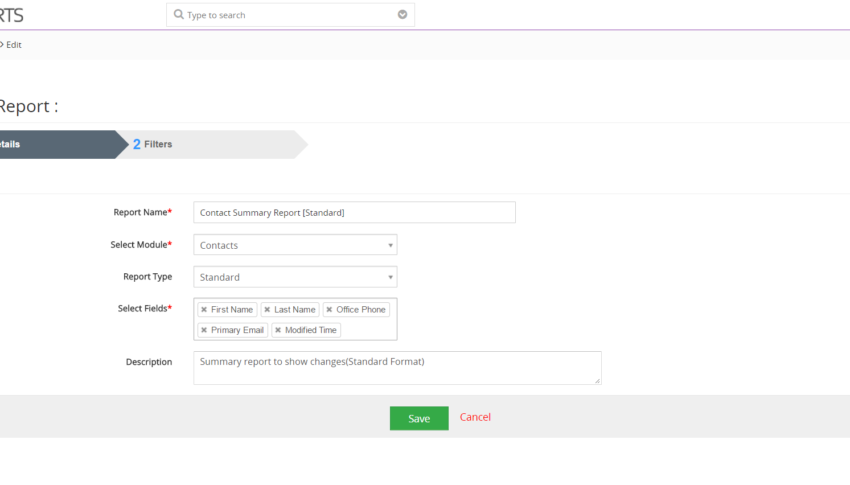This screenshot has height=485, width=850.
Task: Expand the Report Type dropdown
Action: [295, 277]
